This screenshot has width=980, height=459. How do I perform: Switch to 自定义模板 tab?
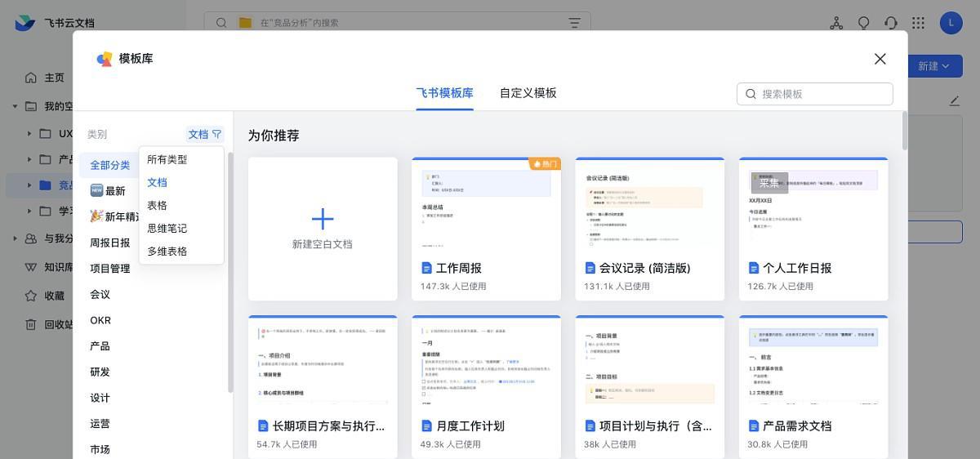click(x=528, y=93)
